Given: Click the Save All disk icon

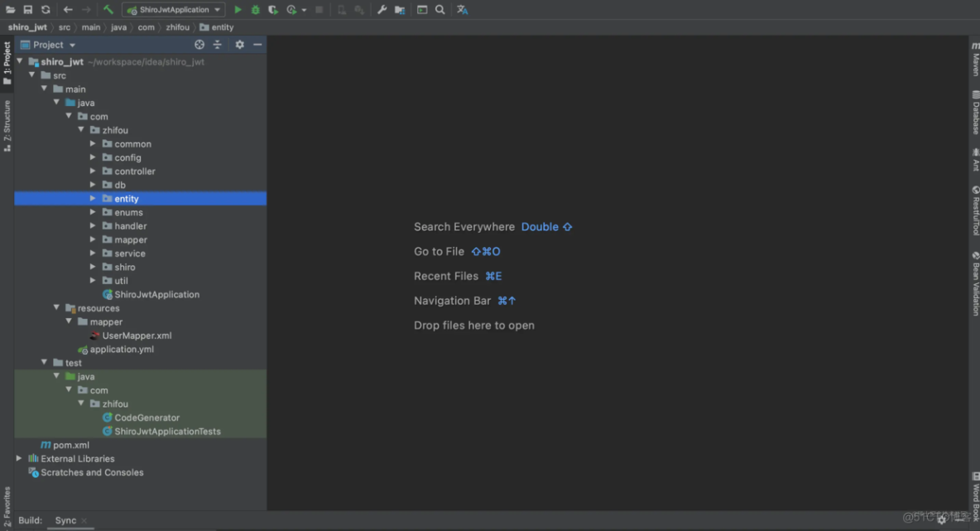Looking at the screenshot, I should point(27,10).
